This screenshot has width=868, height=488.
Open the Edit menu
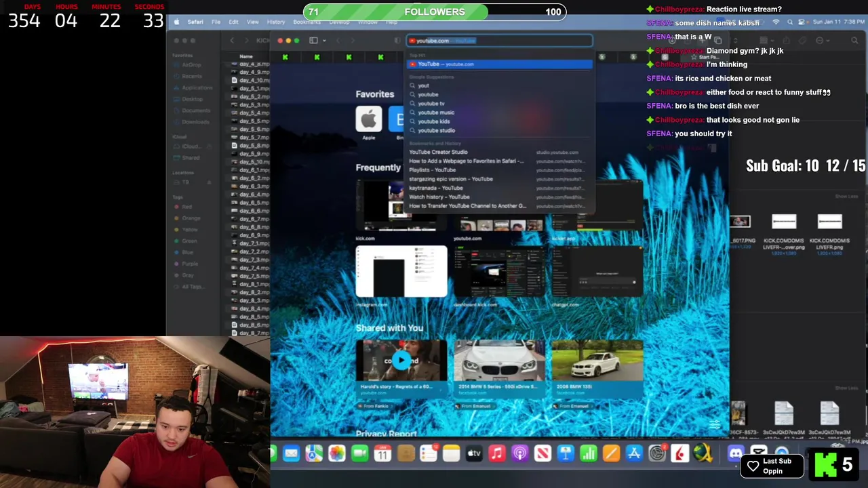point(233,22)
